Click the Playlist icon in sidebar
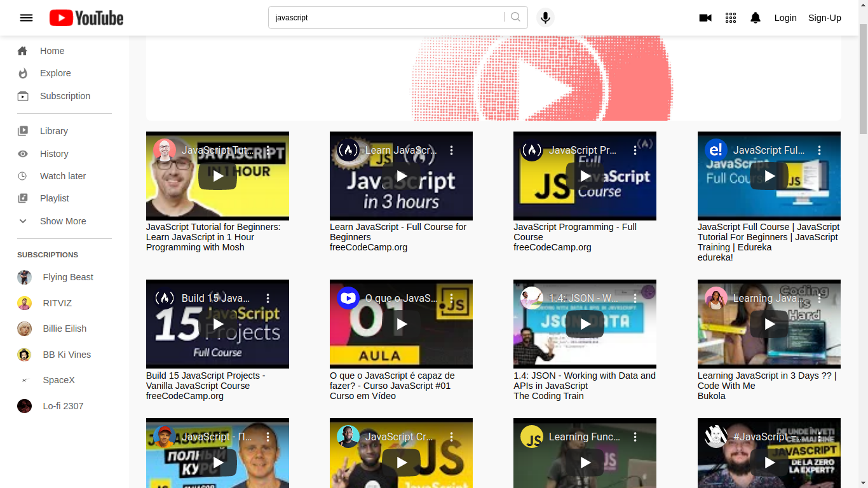This screenshot has height=488, width=868. pyautogui.click(x=23, y=198)
